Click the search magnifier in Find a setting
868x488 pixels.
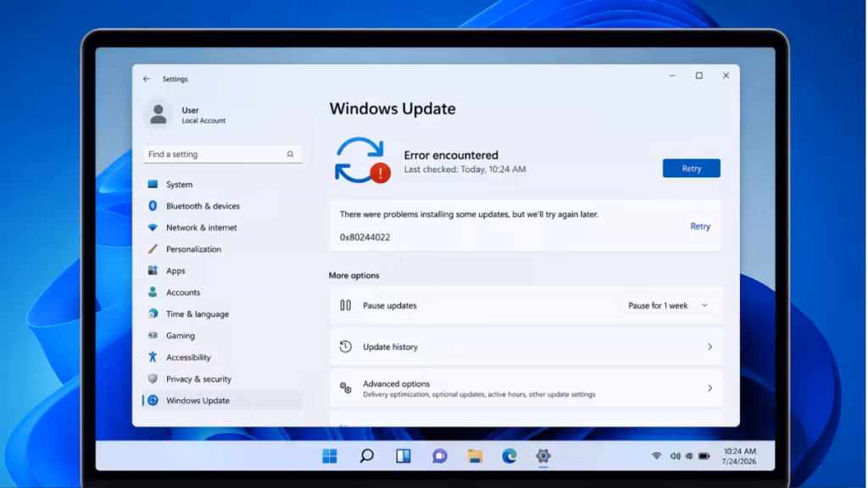(290, 154)
